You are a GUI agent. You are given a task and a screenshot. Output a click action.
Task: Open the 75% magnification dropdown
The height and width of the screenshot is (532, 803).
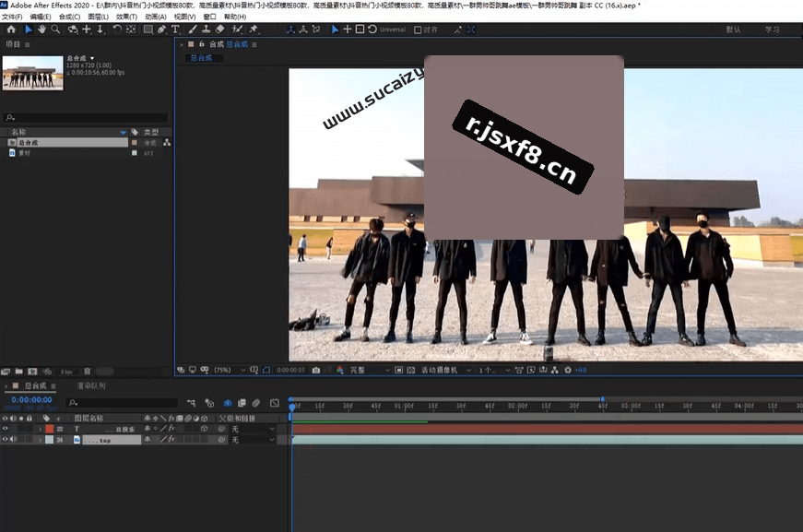pyautogui.click(x=229, y=370)
